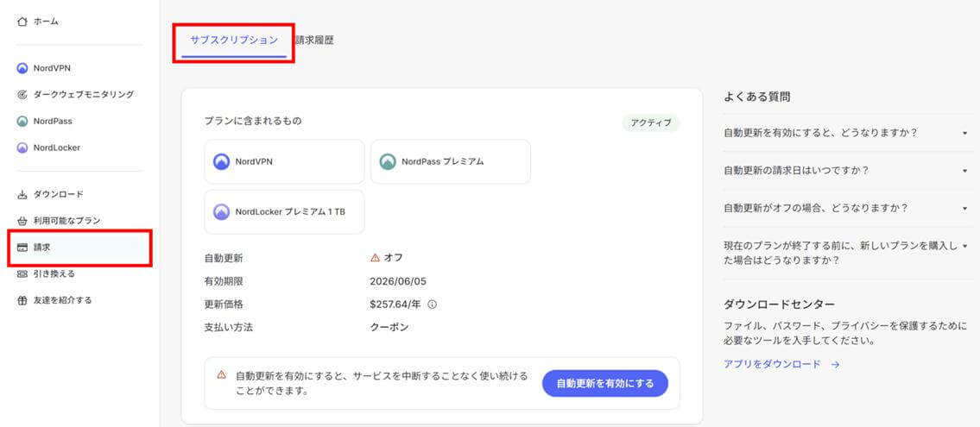980x427 pixels.
Task: Click the アクティブ status badge
Action: click(x=651, y=123)
